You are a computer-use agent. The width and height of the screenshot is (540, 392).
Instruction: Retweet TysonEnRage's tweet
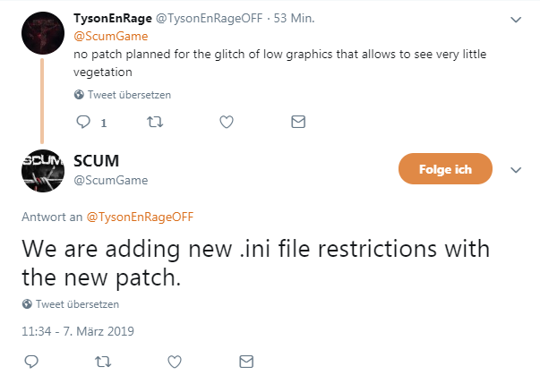coord(154,122)
